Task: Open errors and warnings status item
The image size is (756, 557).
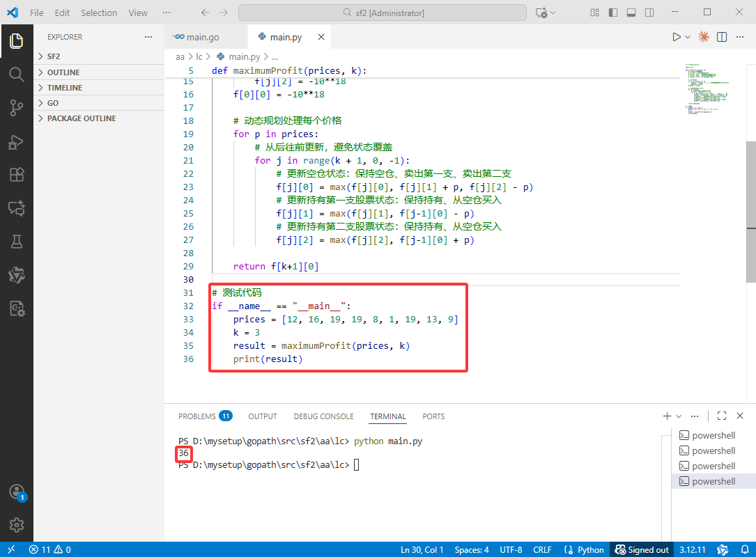Action: coord(49,549)
